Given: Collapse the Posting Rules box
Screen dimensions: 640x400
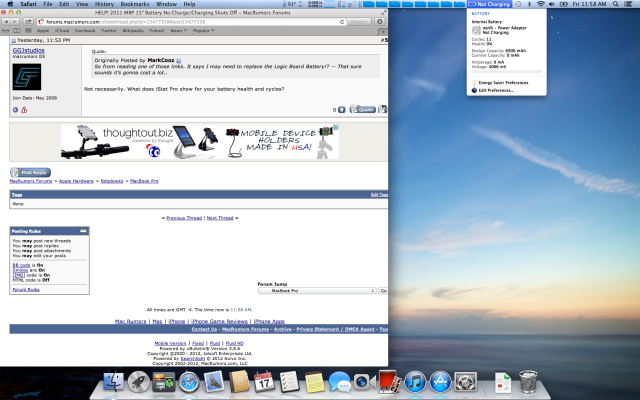Looking at the screenshot, I should (83, 231).
